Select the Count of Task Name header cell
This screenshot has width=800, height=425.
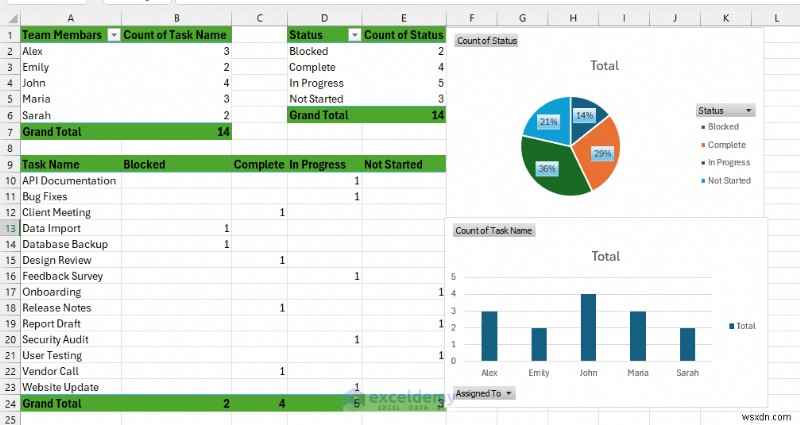click(177, 35)
